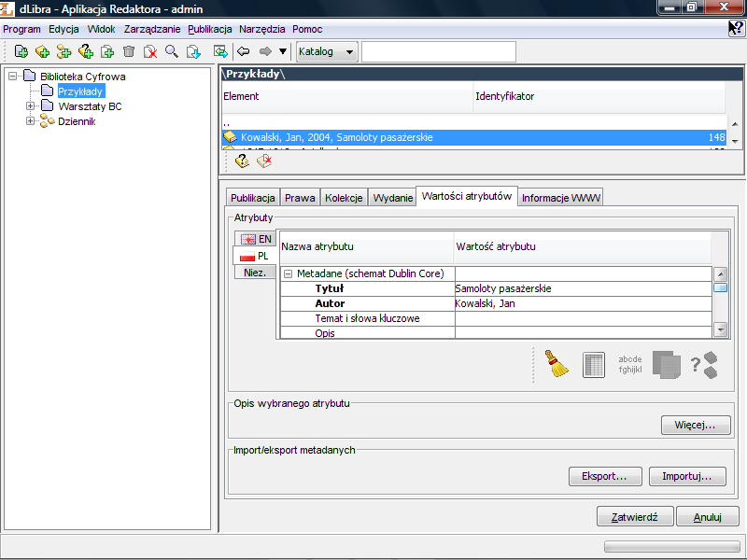Image resolution: width=747 pixels, height=560 pixels.
Task: Open the Katalog combo box
Action: (x=327, y=51)
